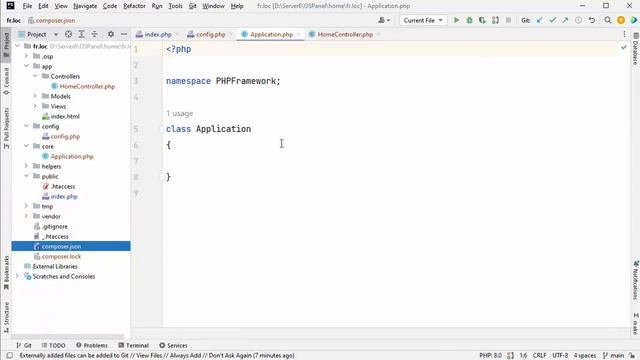Open Git history clock icon

[x=578, y=20]
